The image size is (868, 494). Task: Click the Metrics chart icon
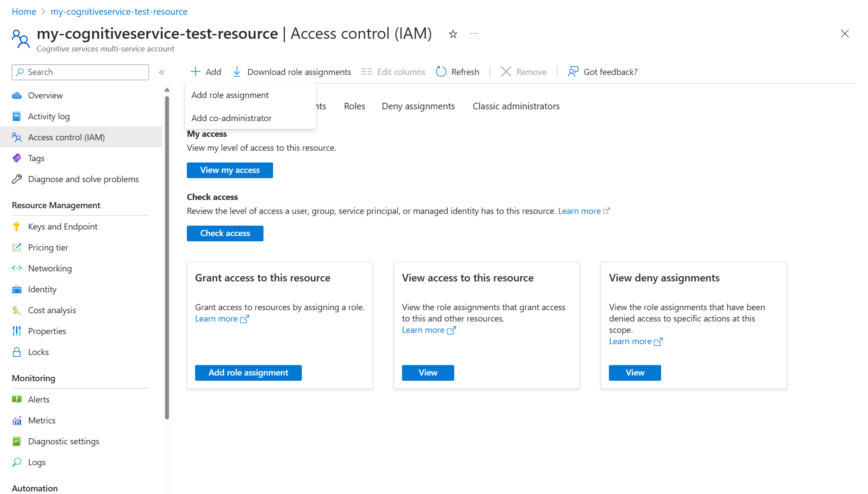pos(17,420)
